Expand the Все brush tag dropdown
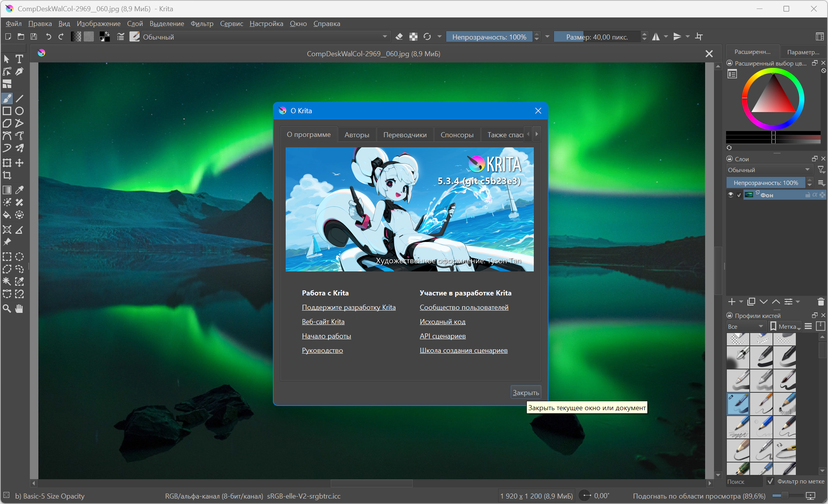828x504 pixels. (x=745, y=326)
